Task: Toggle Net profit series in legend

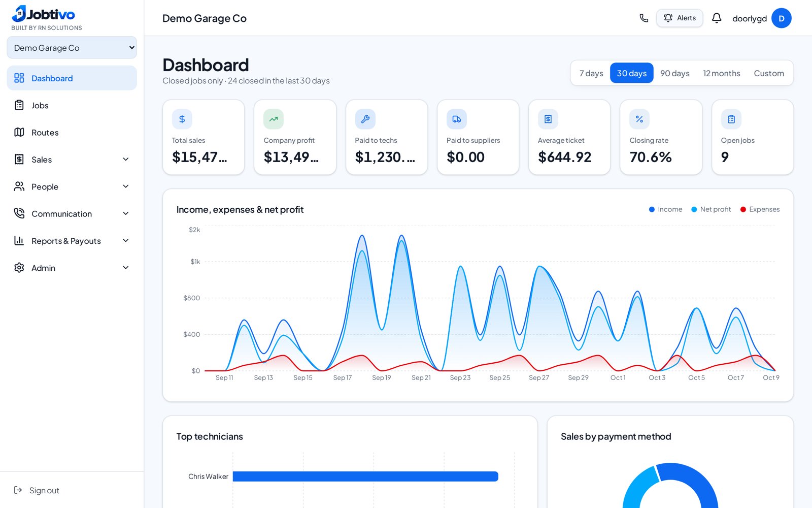Action: pyautogui.click(x=711, y=209)
